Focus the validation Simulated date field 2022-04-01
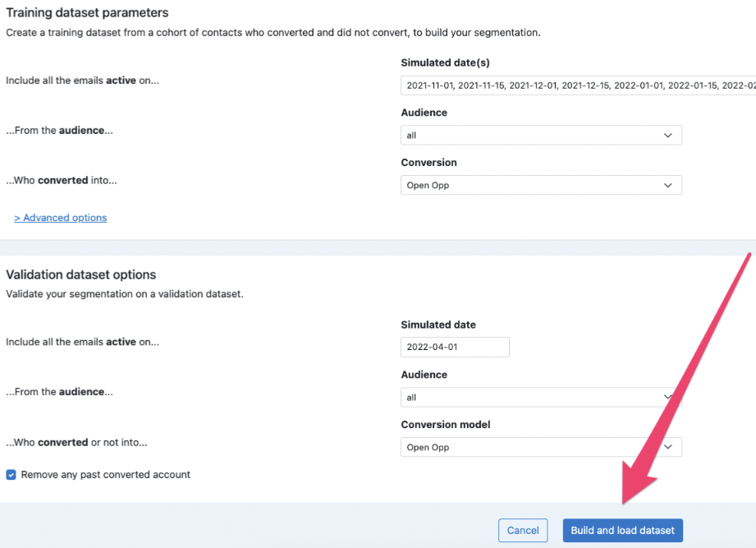The image size is (756, 548). pos(455,348)
